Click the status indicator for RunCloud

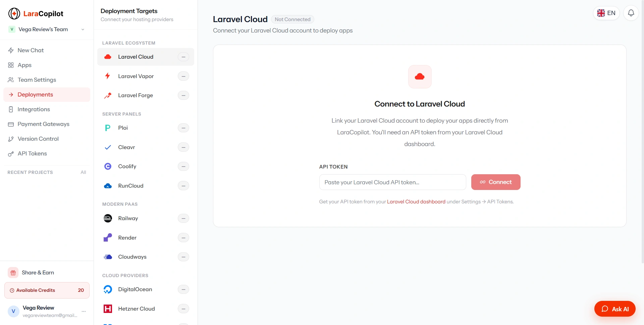pyautogui.click(x=183, y=186)
